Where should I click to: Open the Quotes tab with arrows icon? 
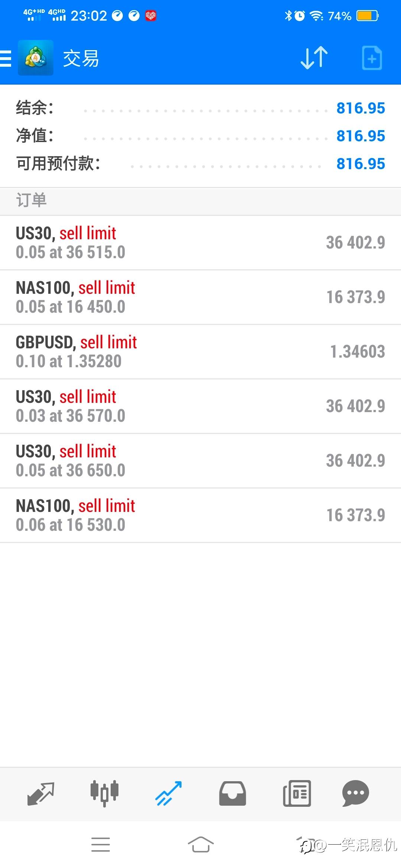(x=41, y=793)
